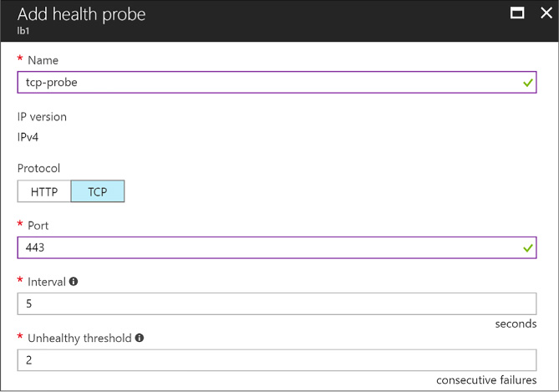The width and height of the screenshot is (559, 392).
Task: Click the Interval field showing 5
Action: (x=277, y=304)
